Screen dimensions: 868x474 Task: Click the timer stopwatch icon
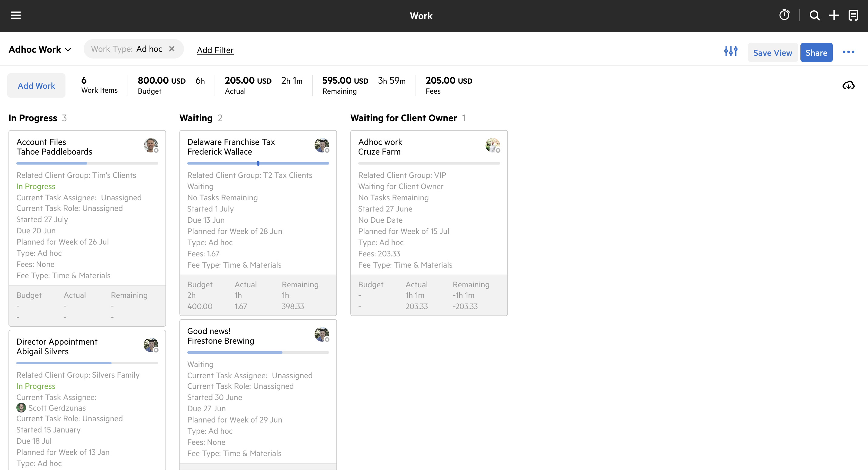coord(784,15)
